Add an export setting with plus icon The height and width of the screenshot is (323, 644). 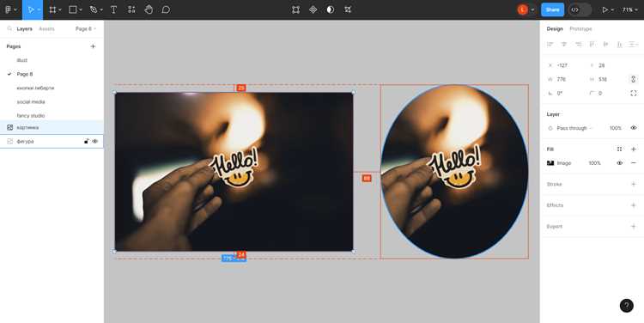(x=634, y=227)
